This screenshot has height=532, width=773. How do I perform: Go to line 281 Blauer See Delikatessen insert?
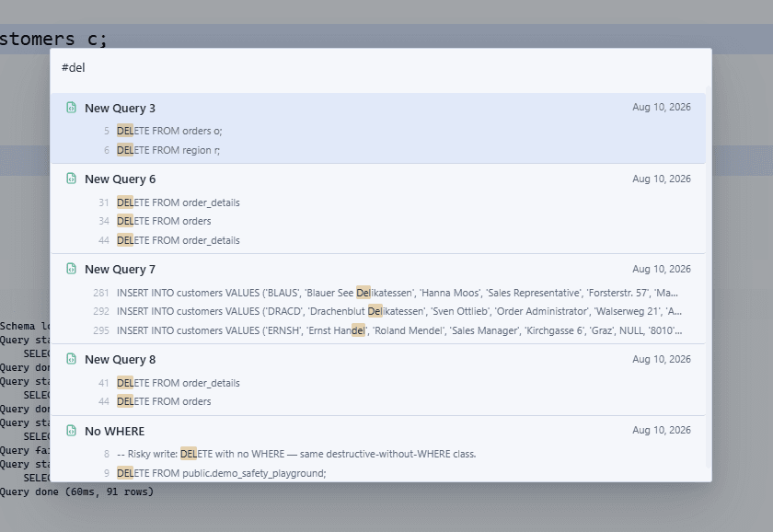(398, 293)
